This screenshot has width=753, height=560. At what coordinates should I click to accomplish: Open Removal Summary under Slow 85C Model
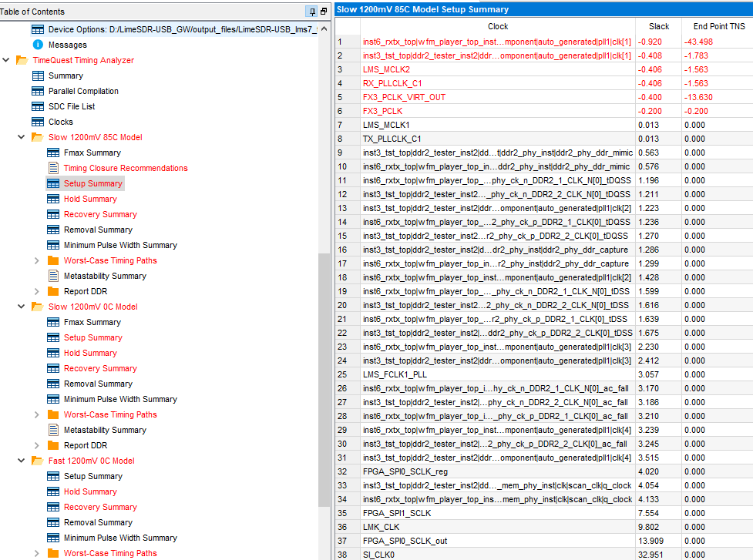pyautogui.click(x=98, y=230)
